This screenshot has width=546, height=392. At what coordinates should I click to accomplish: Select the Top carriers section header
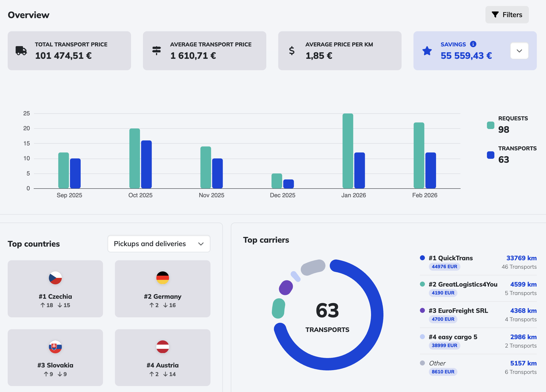point(266,240)
